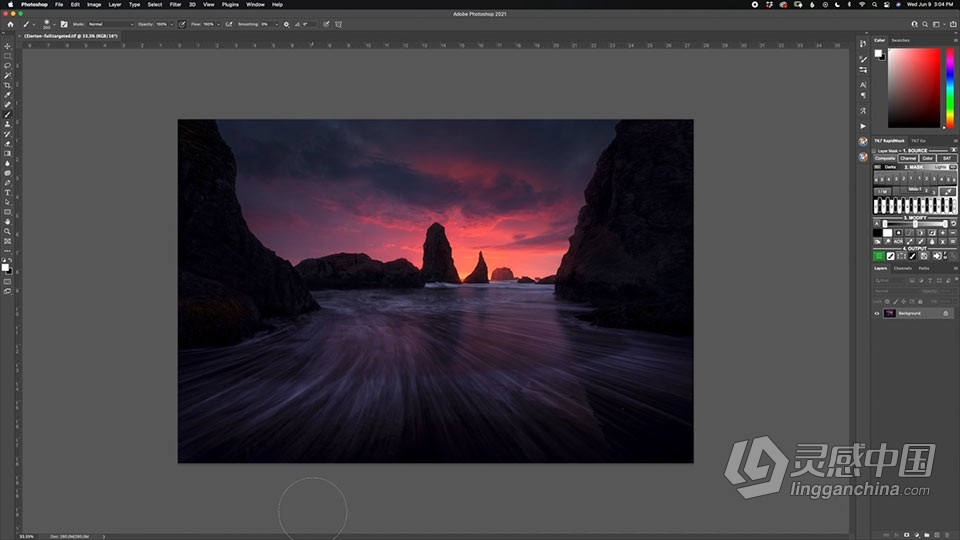Viewport: 960px width, 540px height.
Task: Click the share icon at top right
Action: (953, 24)
